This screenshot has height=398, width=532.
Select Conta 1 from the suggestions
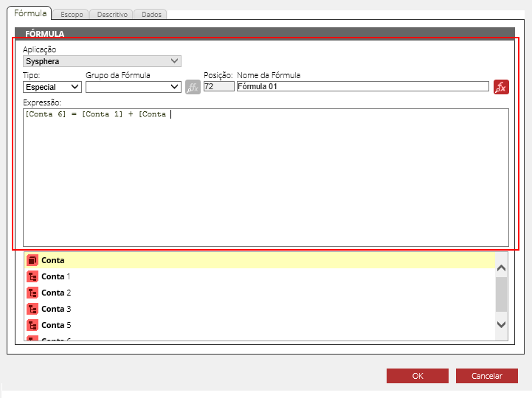[260, 276]
